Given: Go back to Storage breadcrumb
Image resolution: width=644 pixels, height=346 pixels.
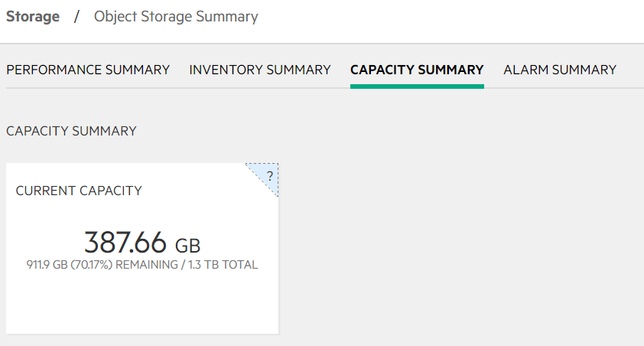Looking at the screenshot, I should [x=33, y=16].
